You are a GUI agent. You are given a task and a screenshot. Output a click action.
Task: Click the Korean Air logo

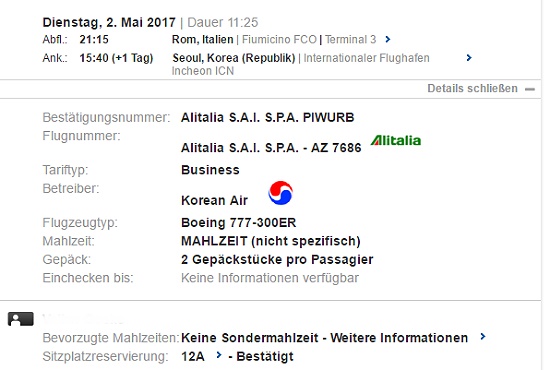(x=281, y=193)
